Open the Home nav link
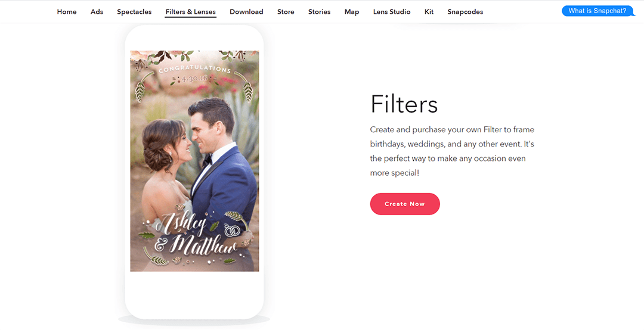 [x=67, y=12]
